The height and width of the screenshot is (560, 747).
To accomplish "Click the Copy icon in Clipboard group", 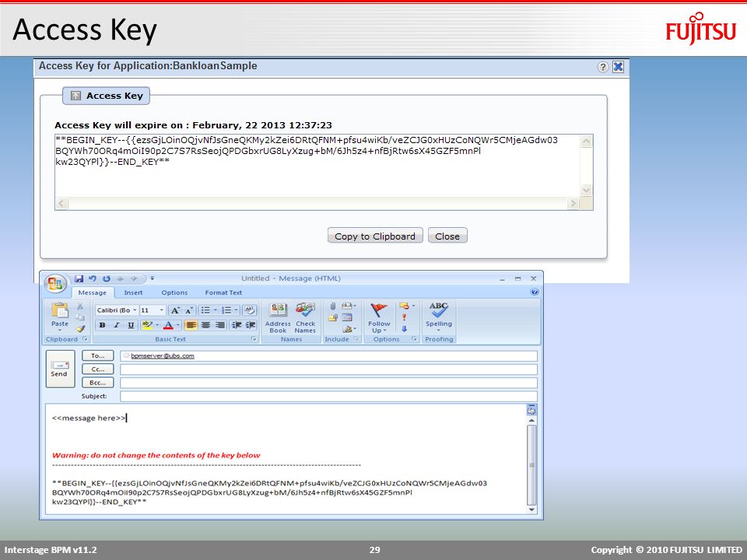I will [80, 317].
